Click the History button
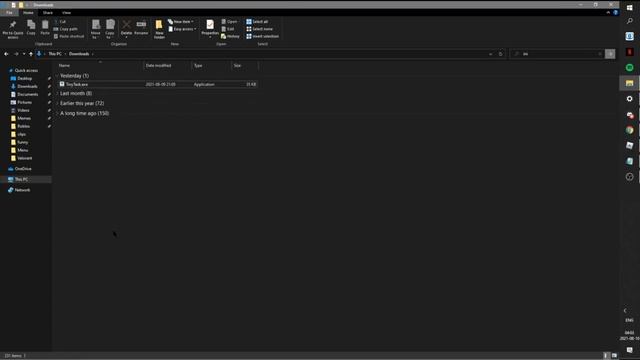640x360 pixels. (x=230, y=36)
